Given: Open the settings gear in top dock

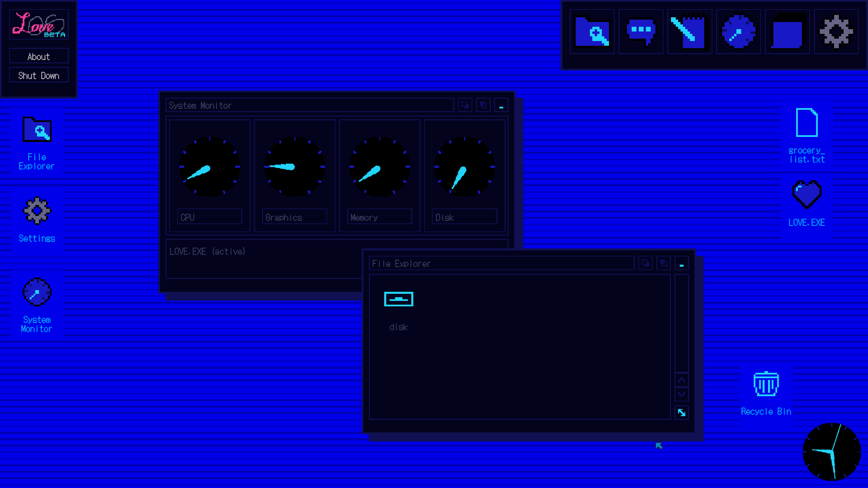Looking at the screenshot, I should [x=836, y=32].
